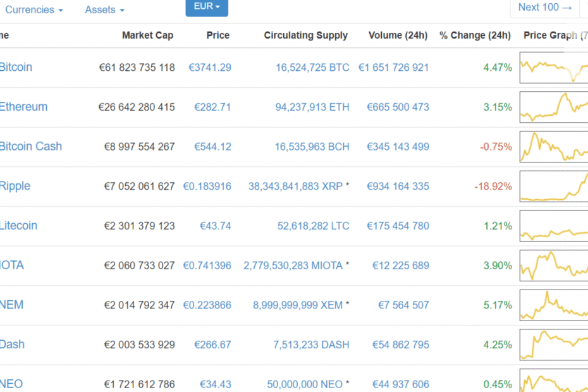Open the IOTA currency page
Image resolution: width=588 pixels, height=392 pixels.
[12, 265]
